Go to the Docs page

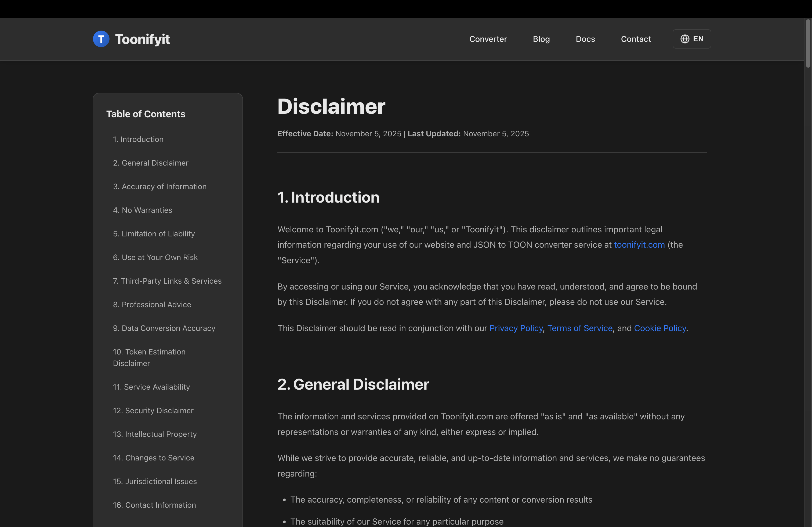tap(585, 39)
